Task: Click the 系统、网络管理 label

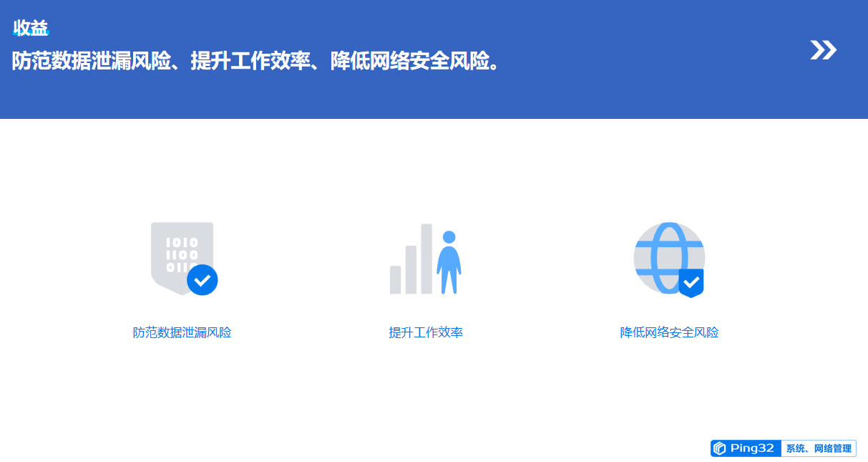Action: coord(819,448)
